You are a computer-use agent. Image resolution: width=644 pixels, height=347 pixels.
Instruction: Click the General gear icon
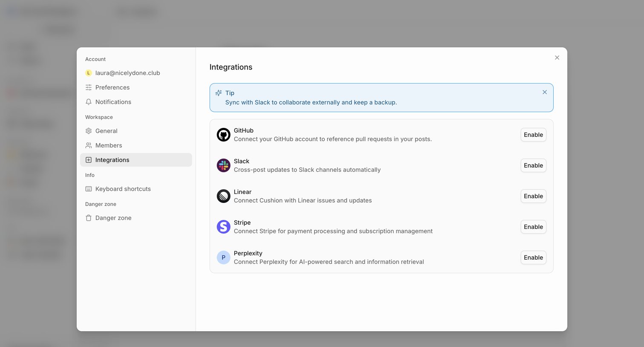coord(89,131)
